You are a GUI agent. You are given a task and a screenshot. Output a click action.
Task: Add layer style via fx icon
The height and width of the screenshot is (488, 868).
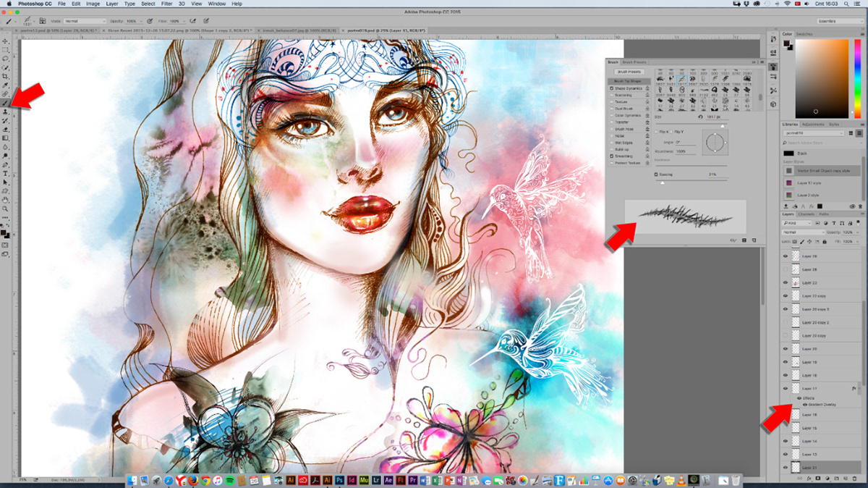click(808, 479)
